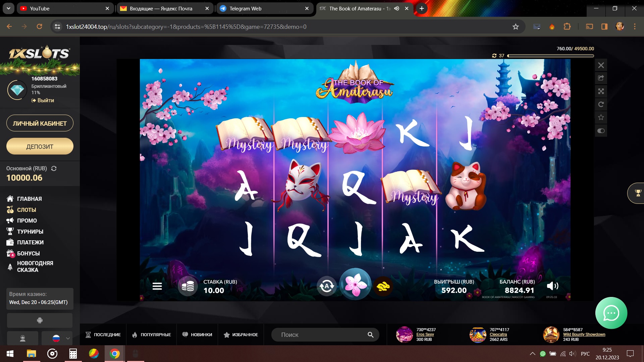Viewport: 644px width, 362px height.
Task: Click the coin stack bet icon
Action: pyautogui.click(x=188, y=286)
